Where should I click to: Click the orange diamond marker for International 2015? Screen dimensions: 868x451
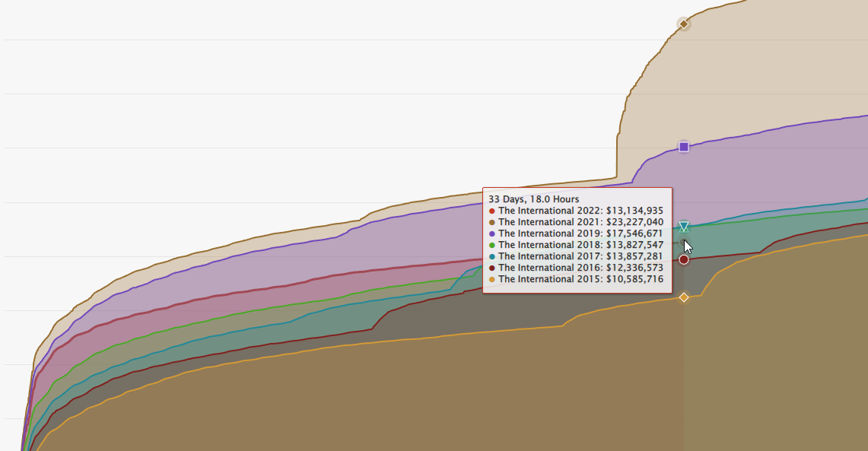(x=684, y=297)
